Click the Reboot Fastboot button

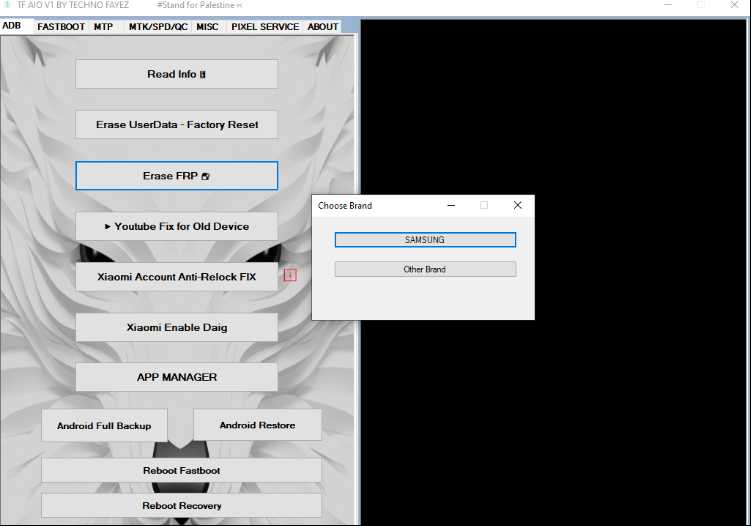182,470
